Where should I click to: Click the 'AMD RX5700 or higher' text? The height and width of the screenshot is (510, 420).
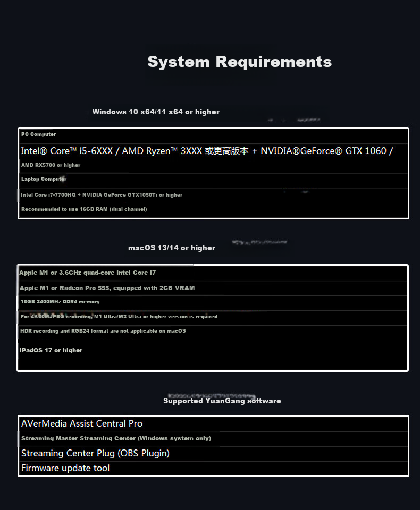[51, 165]
